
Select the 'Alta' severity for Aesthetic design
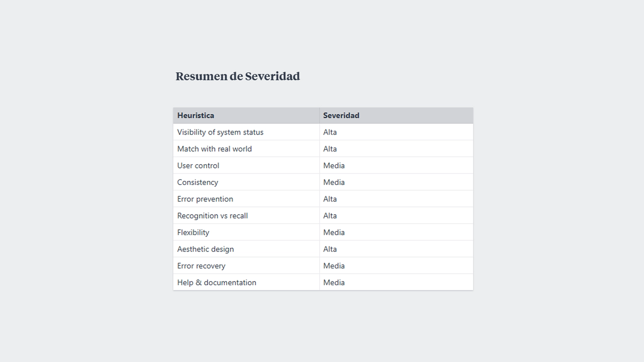330,250
